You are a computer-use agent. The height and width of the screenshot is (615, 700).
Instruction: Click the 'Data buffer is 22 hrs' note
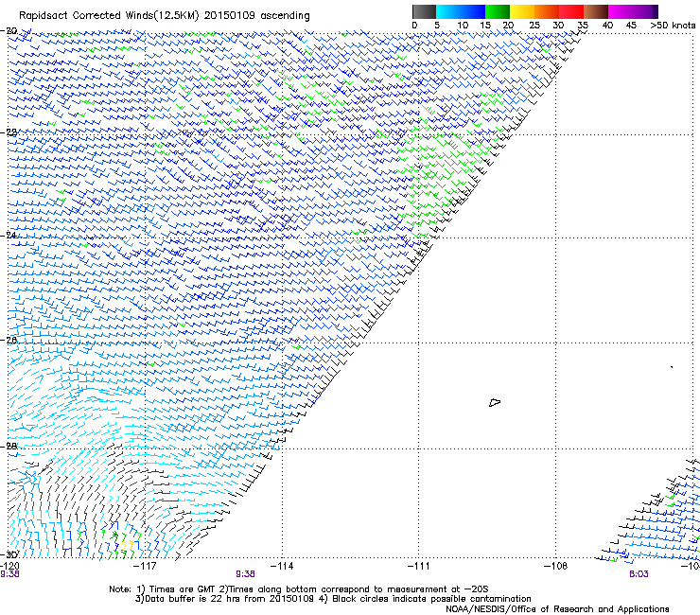pyautogui.click(x=191, y=599)
